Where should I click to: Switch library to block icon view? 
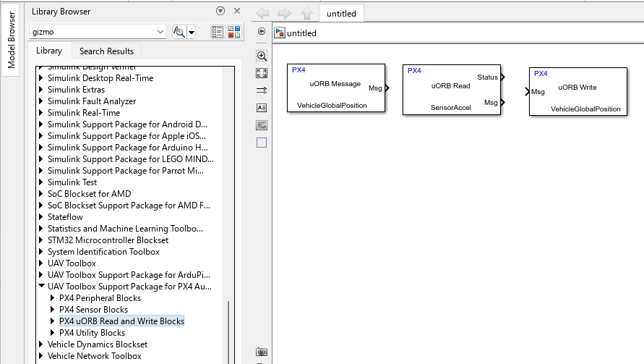pyautogui.click(x=234, y=32)
